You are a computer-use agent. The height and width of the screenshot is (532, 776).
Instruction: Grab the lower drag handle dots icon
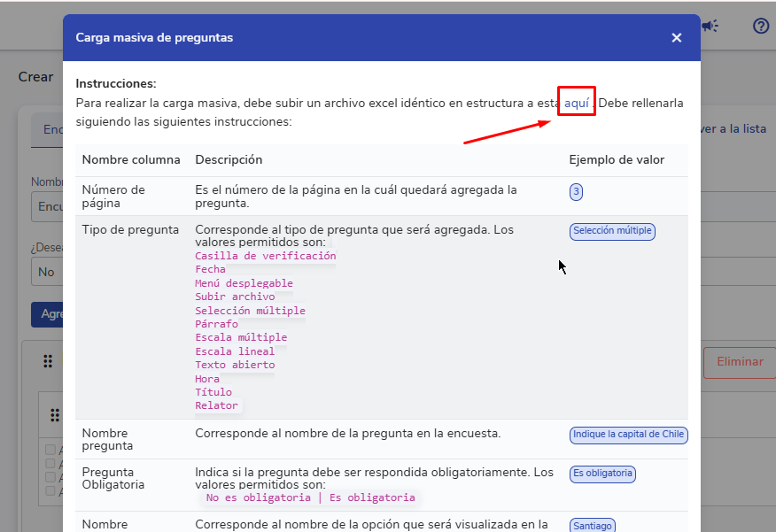click(x=54, y=415)
